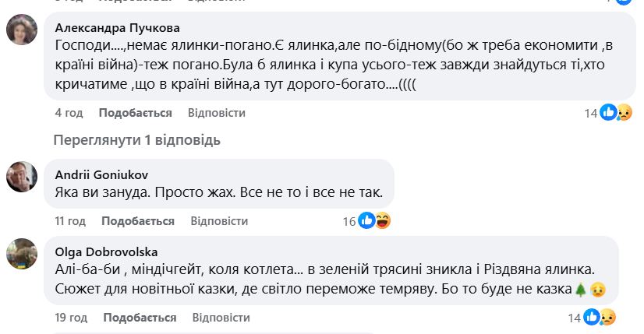
Task: Toggle Подобається on Olga Dobrovolska's comment
Action: point(139,318)
